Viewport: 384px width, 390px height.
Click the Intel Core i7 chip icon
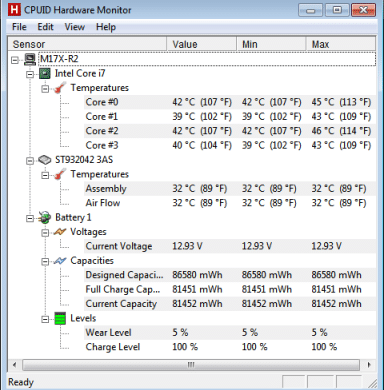[45, 74]
